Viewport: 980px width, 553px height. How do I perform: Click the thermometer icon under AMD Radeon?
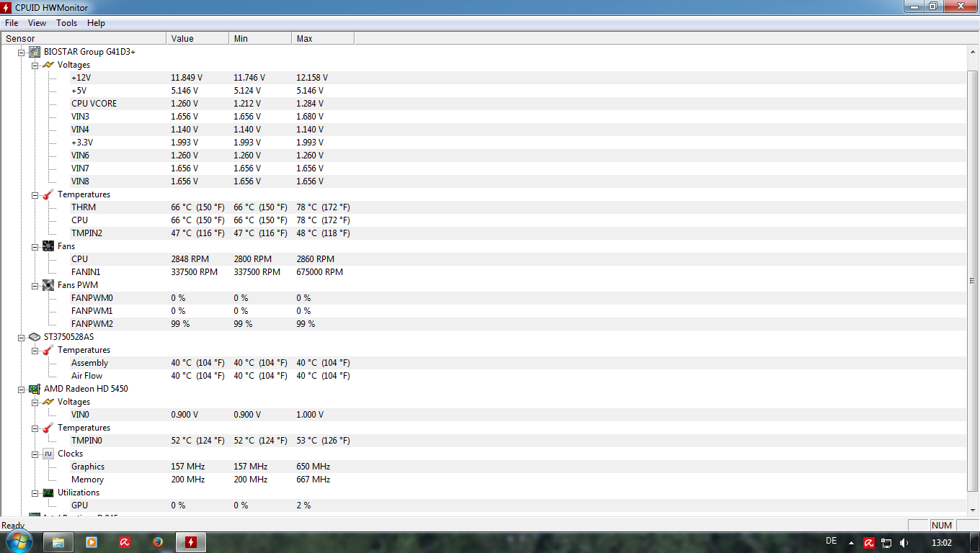[48, 428]
